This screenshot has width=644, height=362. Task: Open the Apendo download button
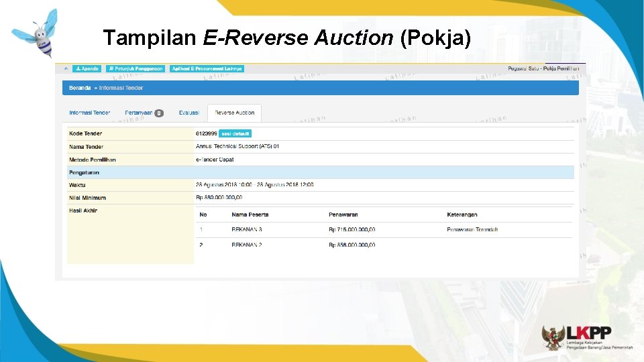87,68
